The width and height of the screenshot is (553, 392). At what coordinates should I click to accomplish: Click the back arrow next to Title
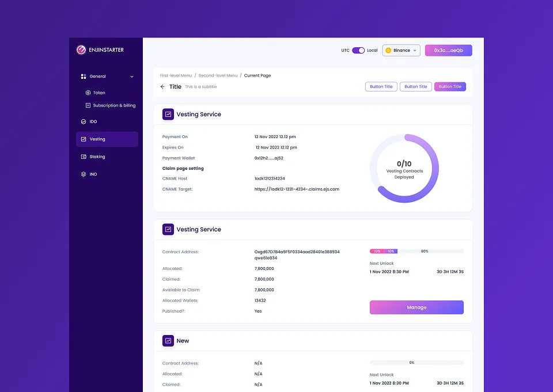(162, 87)
